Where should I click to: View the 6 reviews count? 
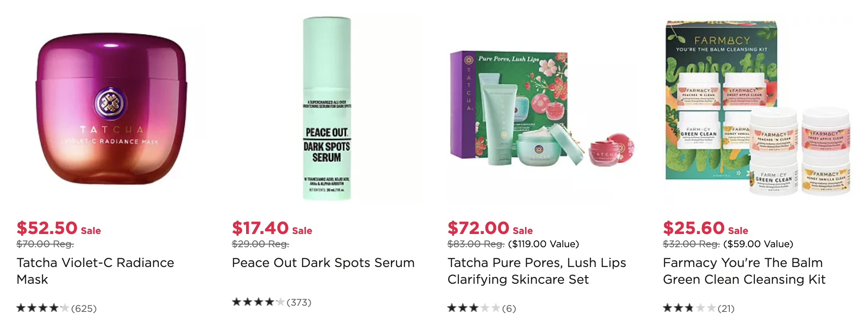click(x=509, y=308)
